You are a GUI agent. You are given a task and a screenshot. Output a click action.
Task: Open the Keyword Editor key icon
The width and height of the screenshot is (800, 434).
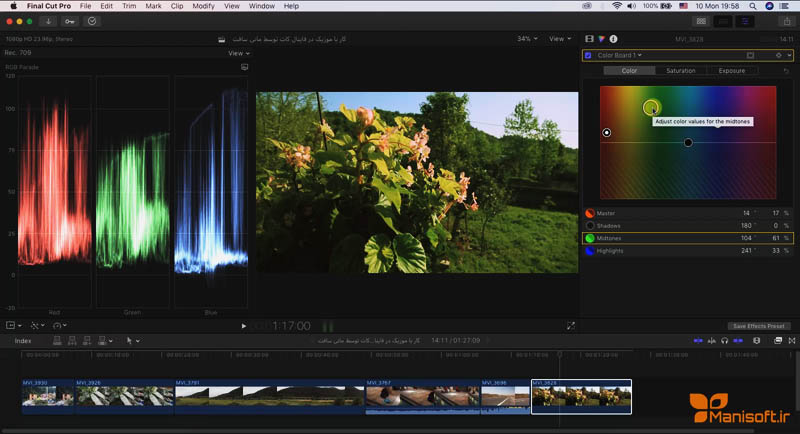pyautogui.click(x=70, y=21)
